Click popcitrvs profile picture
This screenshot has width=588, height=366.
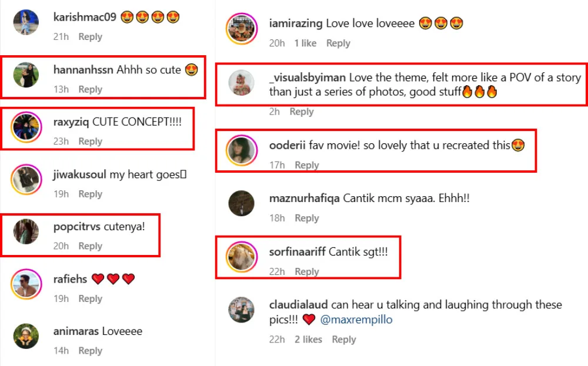click(x=26, y=232)
